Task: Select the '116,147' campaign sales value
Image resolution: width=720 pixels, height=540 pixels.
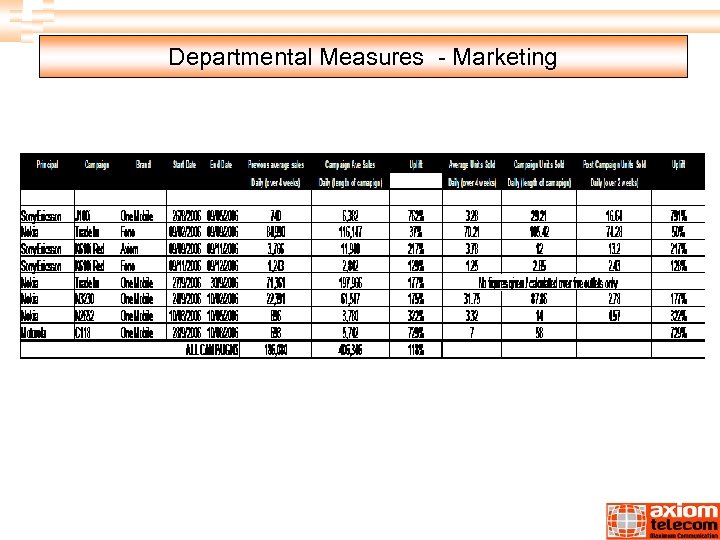Action: pyautogui.click(x=350, y=232)
